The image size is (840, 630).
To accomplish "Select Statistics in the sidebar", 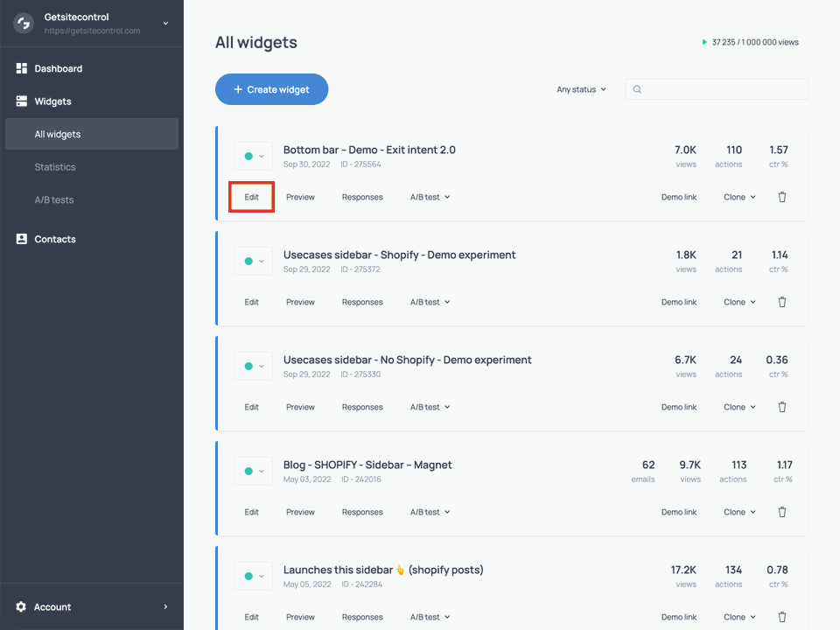I will tap(54, 166).
